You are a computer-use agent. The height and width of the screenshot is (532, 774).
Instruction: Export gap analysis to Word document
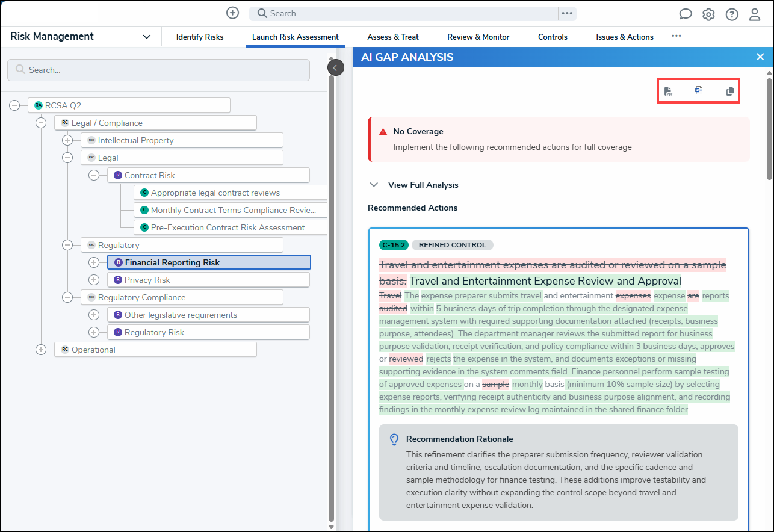pos(699,90)
